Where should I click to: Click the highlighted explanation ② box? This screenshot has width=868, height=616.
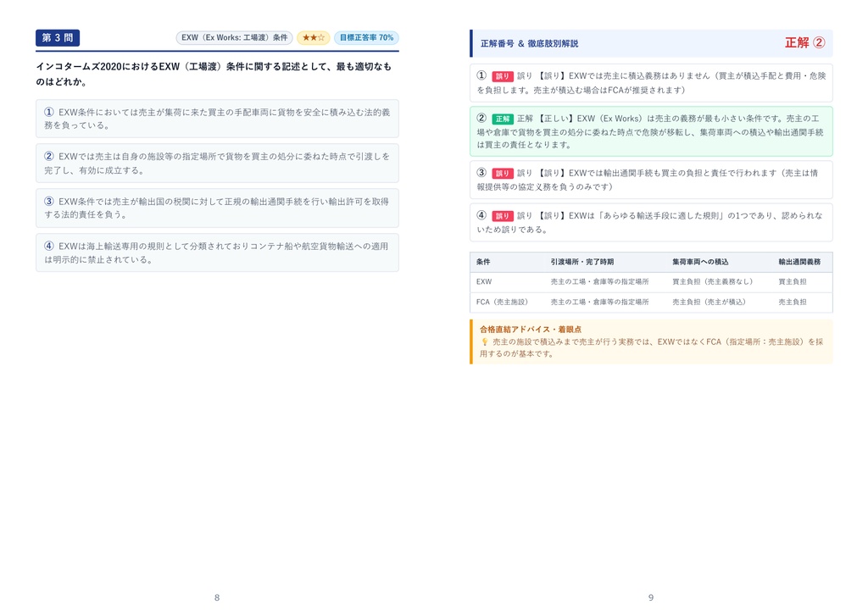pyautogui.click(x=651, y=131)
